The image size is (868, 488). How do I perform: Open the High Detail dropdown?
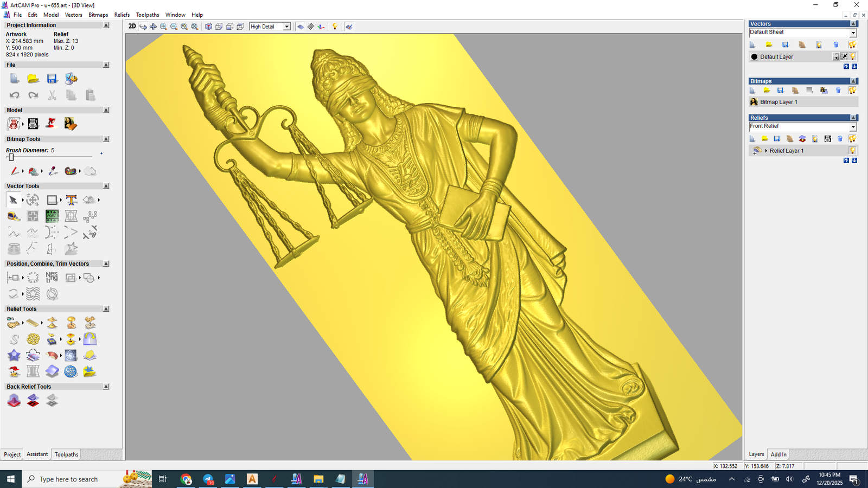click(x=286, y=27)
